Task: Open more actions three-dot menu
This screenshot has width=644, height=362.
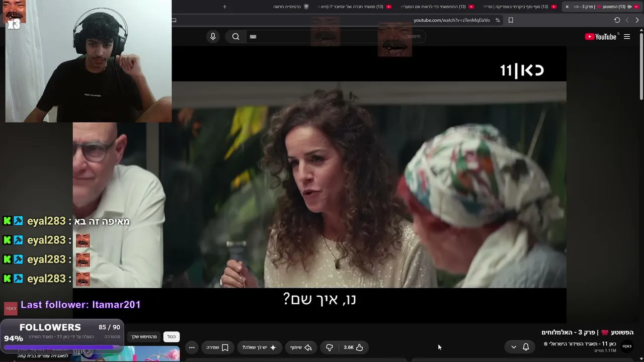Action: click(x=192, y=347)
